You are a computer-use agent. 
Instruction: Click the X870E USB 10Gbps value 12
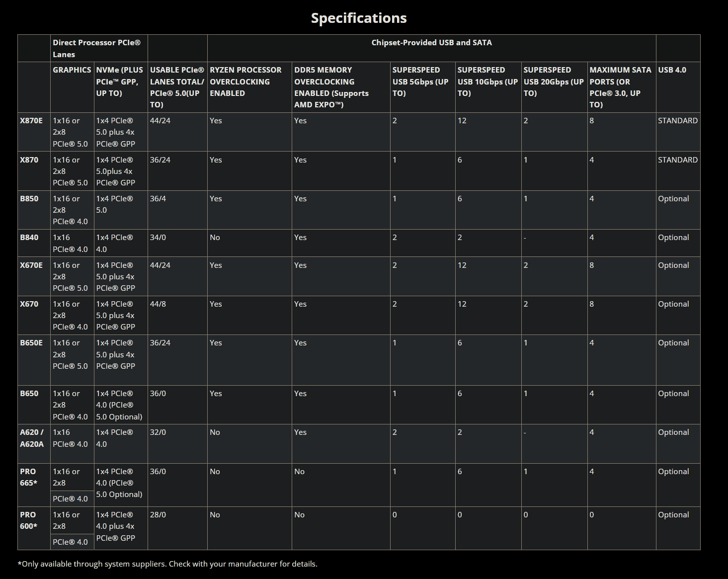point(462,121)
